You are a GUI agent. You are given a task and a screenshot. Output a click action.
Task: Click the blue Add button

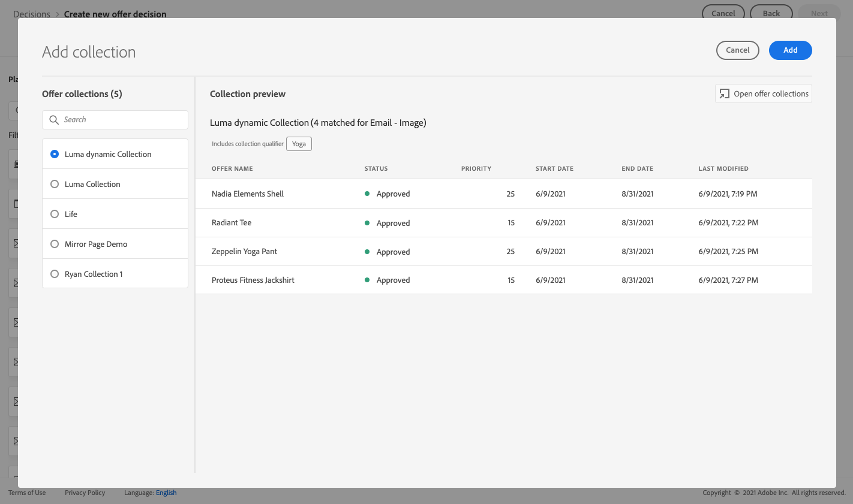pos(790,50)
